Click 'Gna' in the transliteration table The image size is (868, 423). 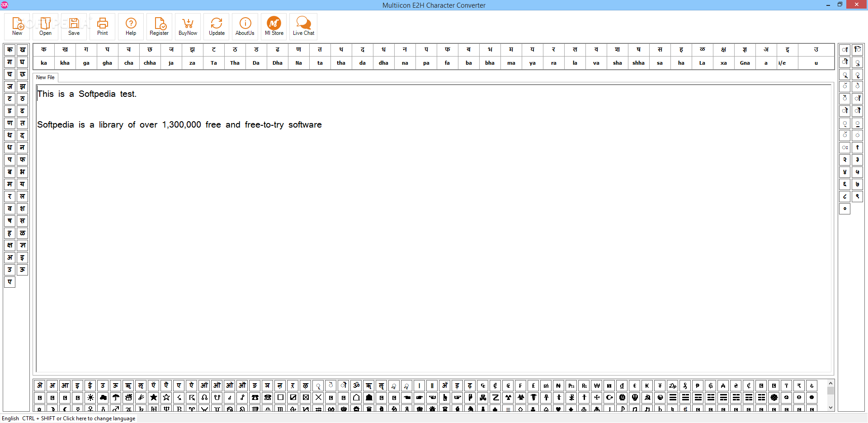[745, 63]
